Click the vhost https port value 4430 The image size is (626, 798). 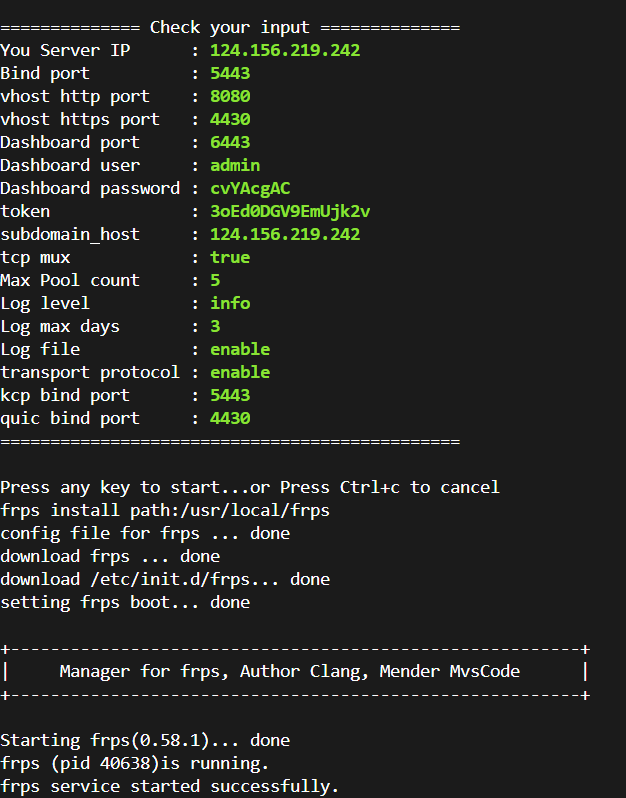coord(230,119)
